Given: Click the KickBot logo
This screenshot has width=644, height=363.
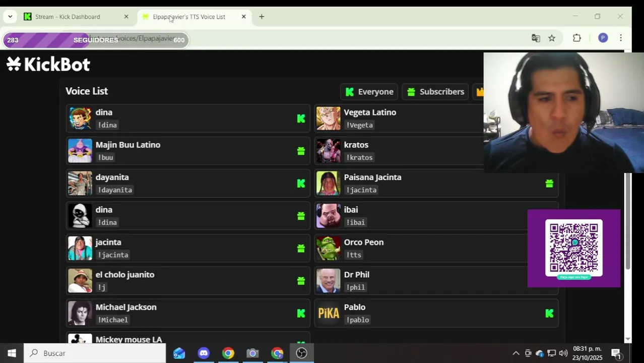Looking at the screenshot, I should click(x=48, y=64).
